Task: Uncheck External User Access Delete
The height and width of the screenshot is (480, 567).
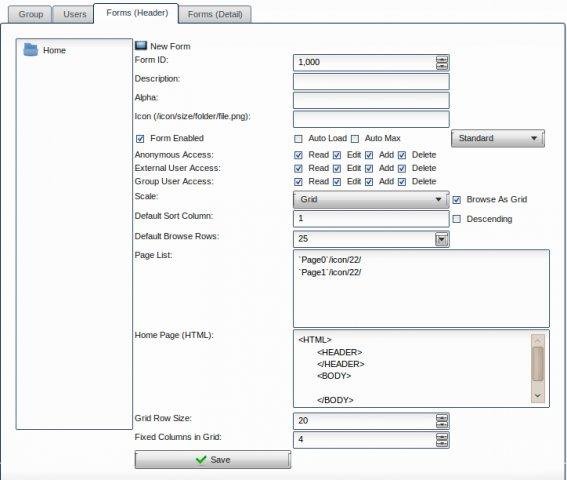Action: (402, 169)
